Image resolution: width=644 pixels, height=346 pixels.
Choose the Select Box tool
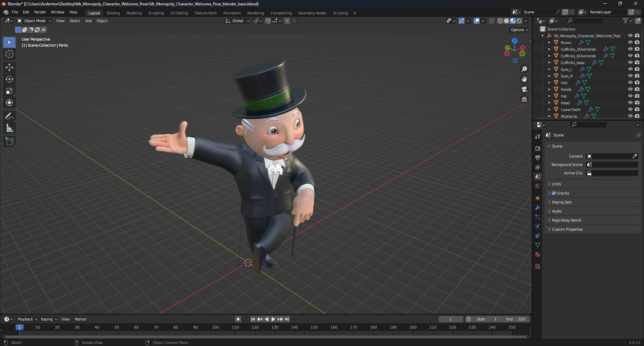(x=9, y=42)
